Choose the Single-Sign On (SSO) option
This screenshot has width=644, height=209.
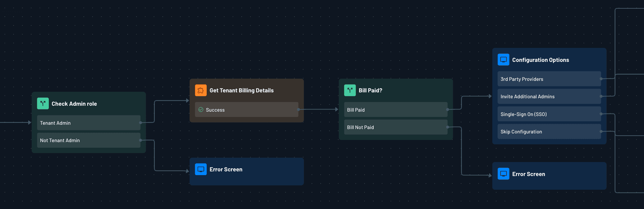click(x=549, y=114)
